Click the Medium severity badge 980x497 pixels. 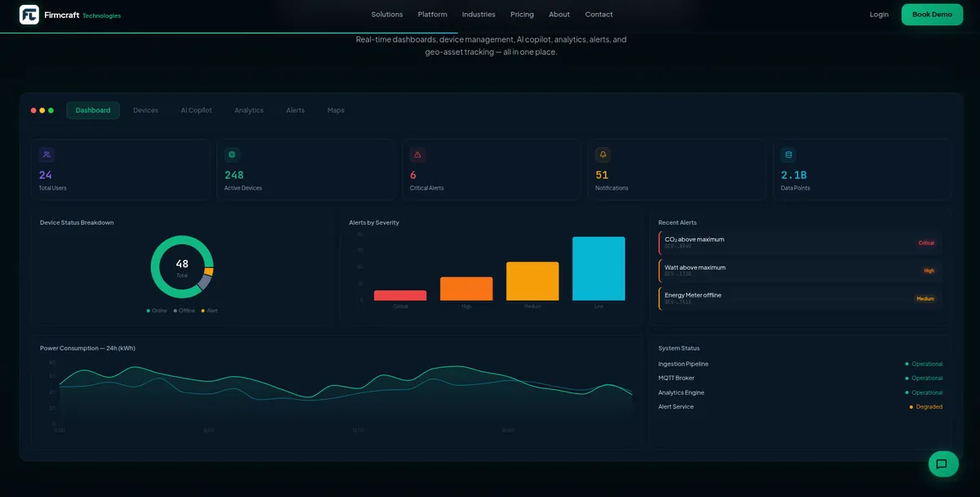tap(925, 298)
